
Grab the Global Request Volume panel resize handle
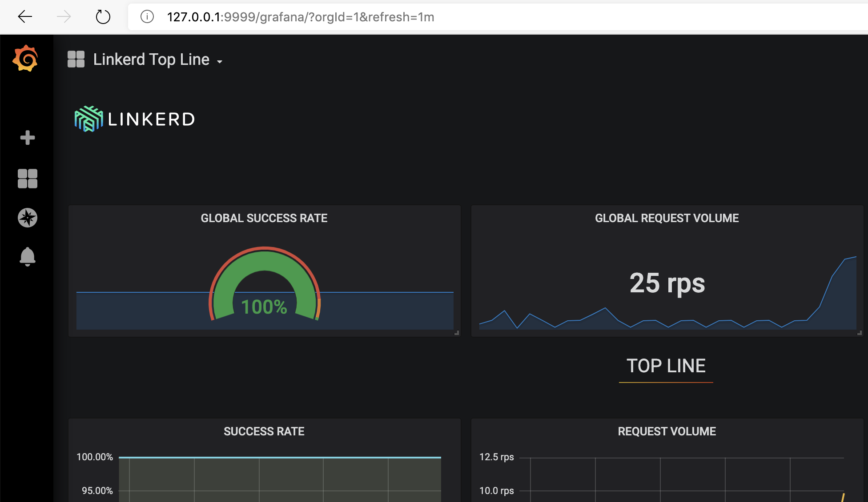[x=860, y=333]
